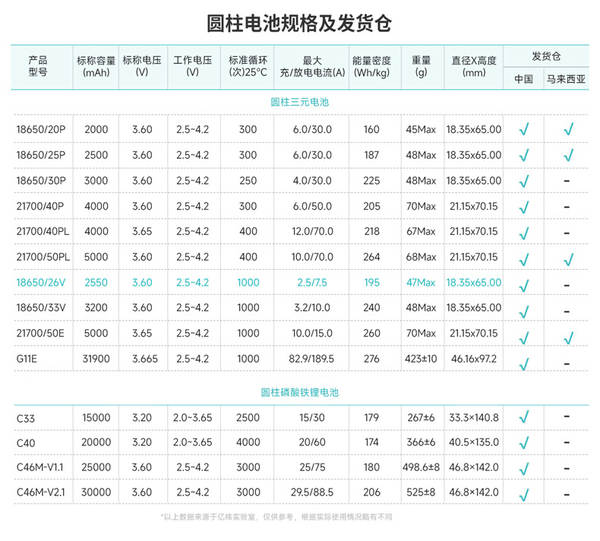
Task: Click energy density value 276
Action: click(x=372, y=359)
